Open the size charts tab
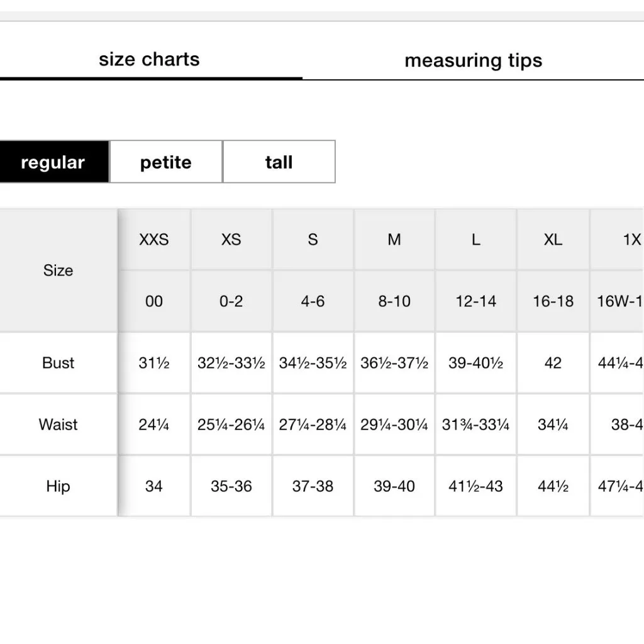The height and width of the screenshot is (644, 644). tap(149, 59)
